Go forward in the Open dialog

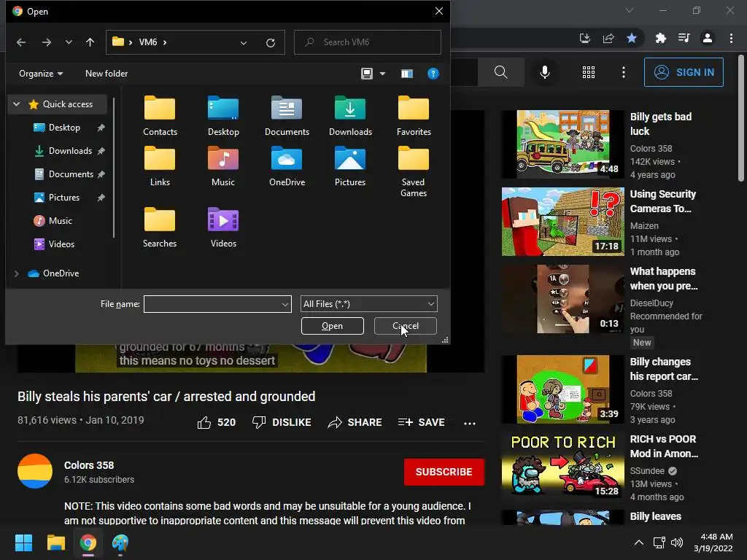pos(46,42)
